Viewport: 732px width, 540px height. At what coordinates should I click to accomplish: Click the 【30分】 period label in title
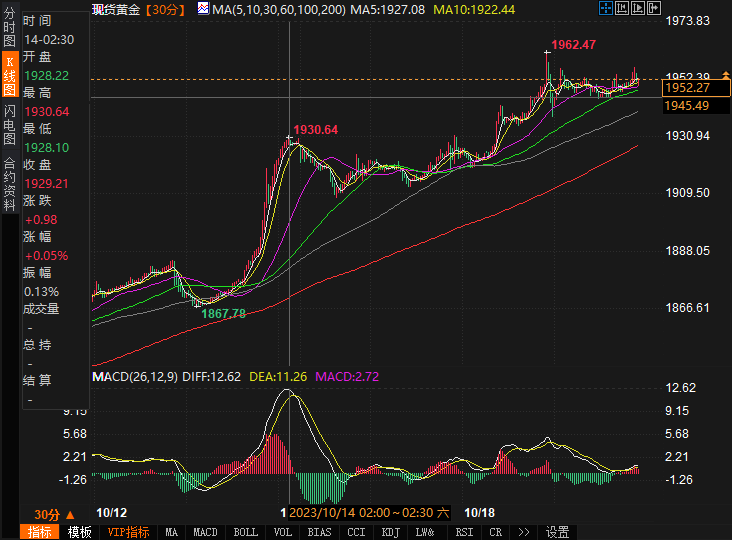[x=163, y=8]
